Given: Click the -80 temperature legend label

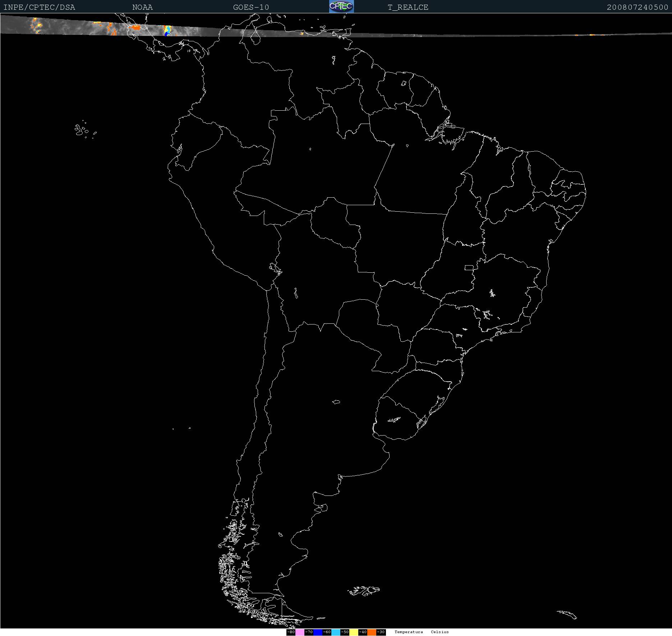Looking at the screenshot, I should click(291, 632).
